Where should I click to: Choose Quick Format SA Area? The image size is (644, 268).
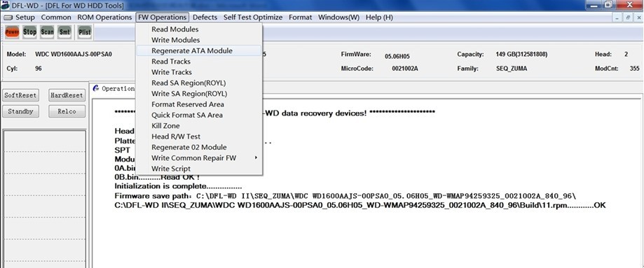(x=199, y=115)
